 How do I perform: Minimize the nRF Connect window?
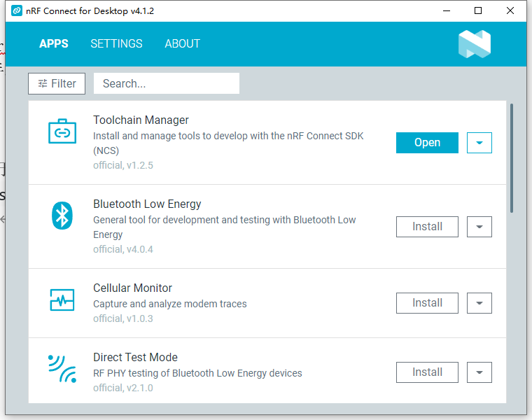pos(447,11)
